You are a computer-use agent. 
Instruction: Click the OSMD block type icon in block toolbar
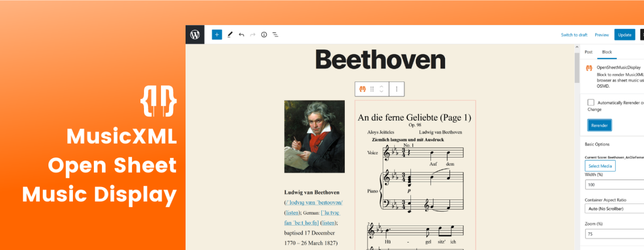363,89
